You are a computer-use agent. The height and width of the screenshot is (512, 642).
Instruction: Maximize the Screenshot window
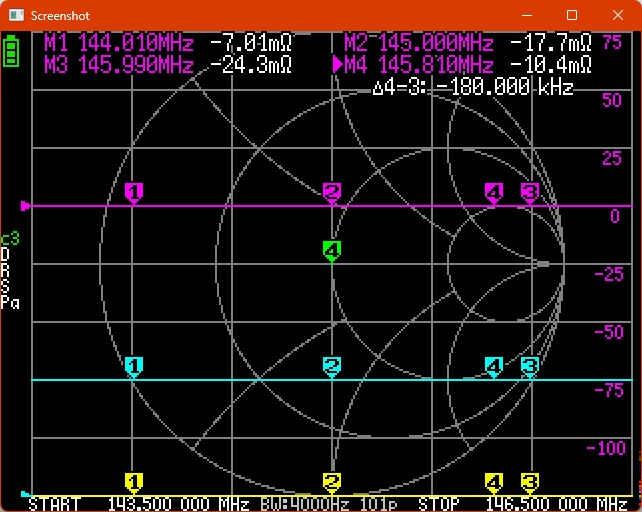coord(572,16)
